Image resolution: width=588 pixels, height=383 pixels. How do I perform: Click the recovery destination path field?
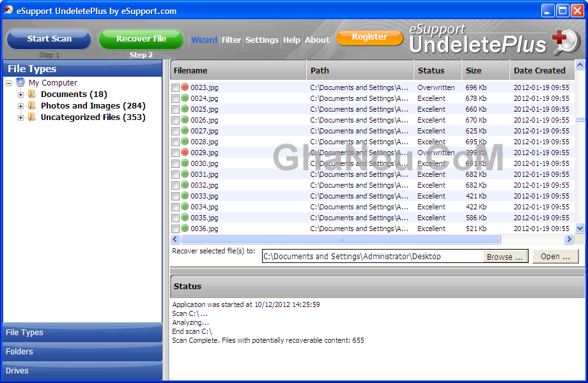pos(373,257)
